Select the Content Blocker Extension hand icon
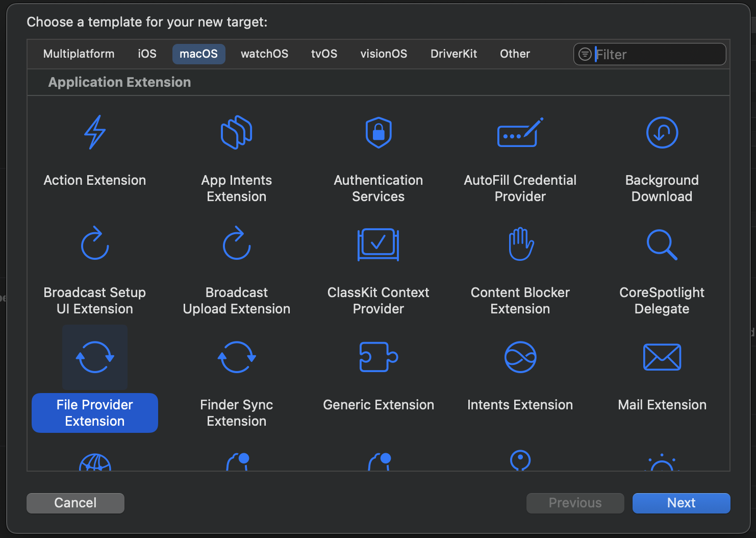This screenshot has height=538, width=756. tap(520, 244)
